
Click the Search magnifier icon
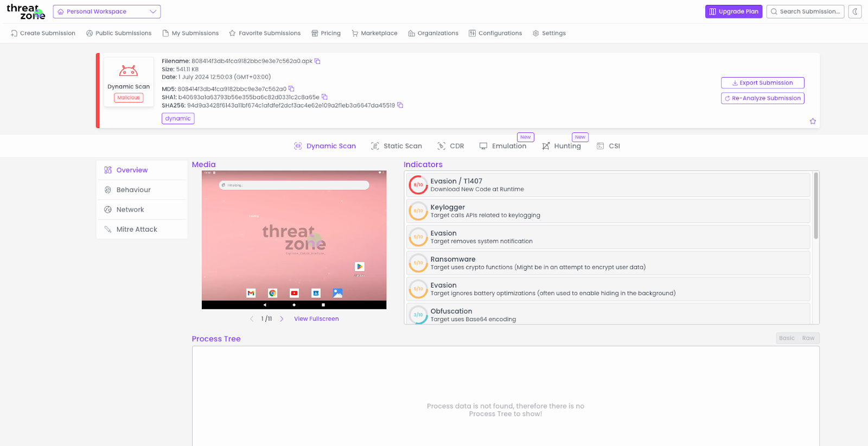click(x=774, y=11)
